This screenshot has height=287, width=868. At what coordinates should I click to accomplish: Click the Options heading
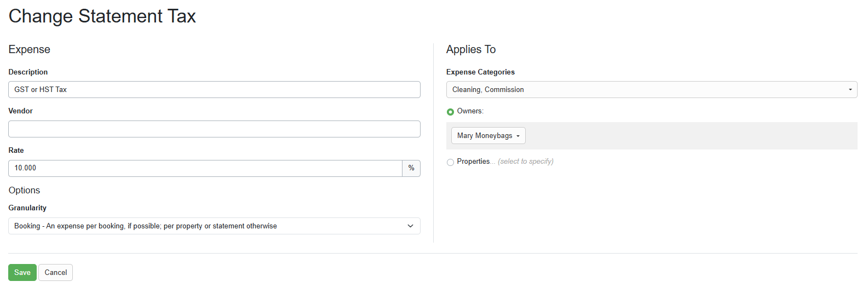pyautogui.click(x=24, y=190)
